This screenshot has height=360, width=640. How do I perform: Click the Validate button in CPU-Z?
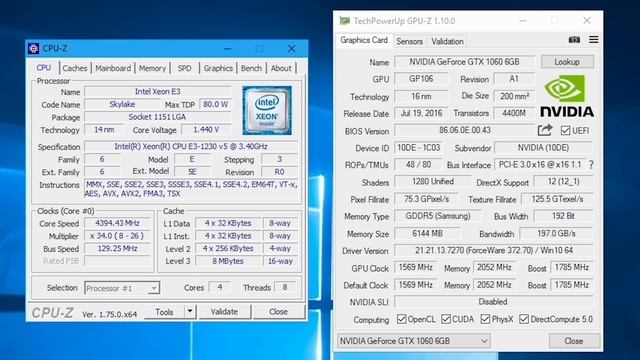[224, 312]
